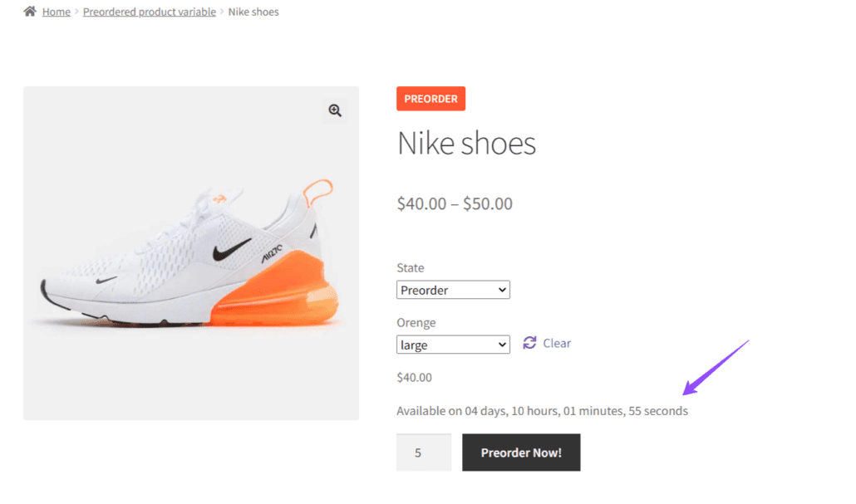The height and width of the screenshot is (504, 856).
Task: Go to Preordered product variable link
Action: pos(149,12)
